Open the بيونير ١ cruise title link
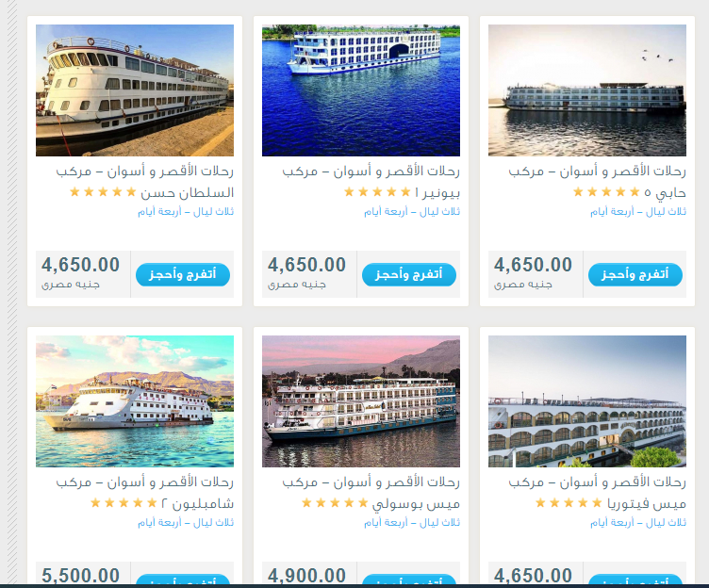This screenshot has width=709, height=588. 371,182
